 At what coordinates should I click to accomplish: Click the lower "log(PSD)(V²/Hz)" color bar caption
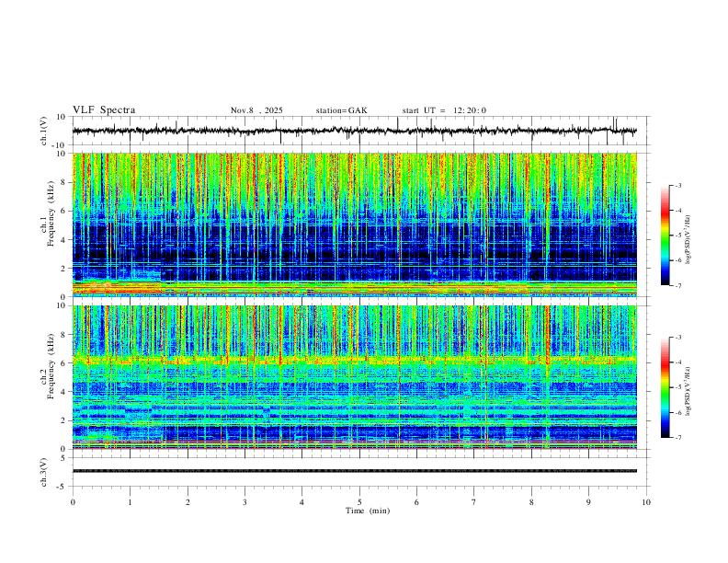[688, 392]
